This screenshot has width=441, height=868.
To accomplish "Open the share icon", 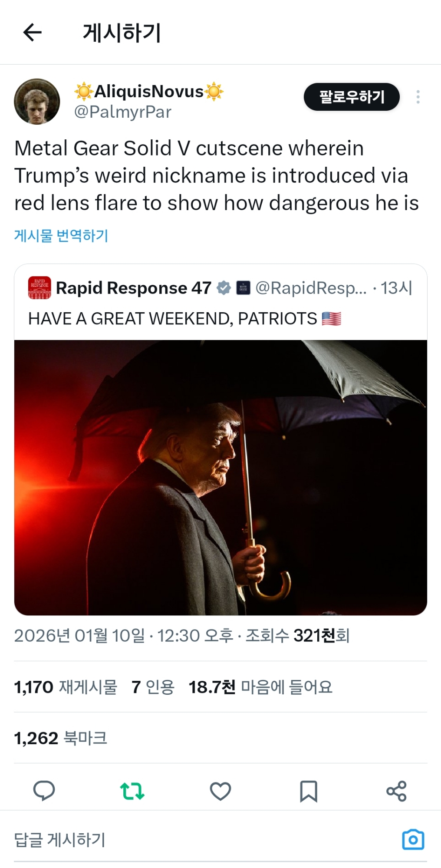I will coord(396,791).
